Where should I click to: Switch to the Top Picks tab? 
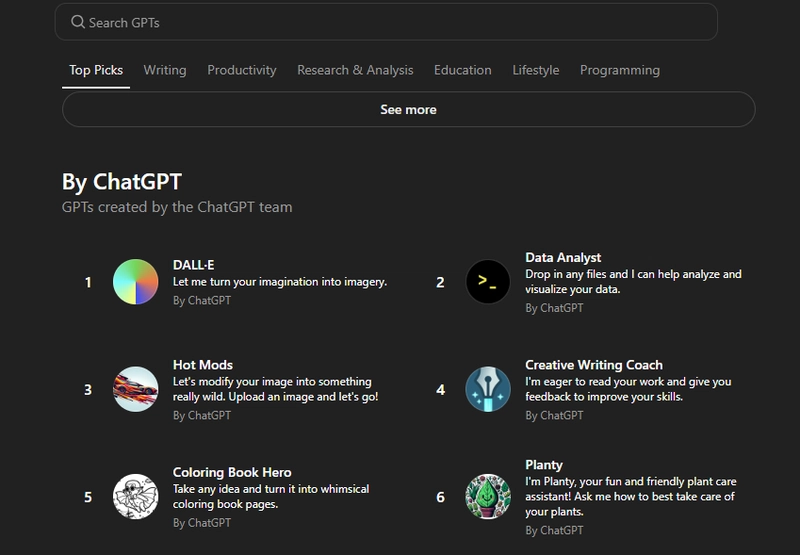click(96, 70)
